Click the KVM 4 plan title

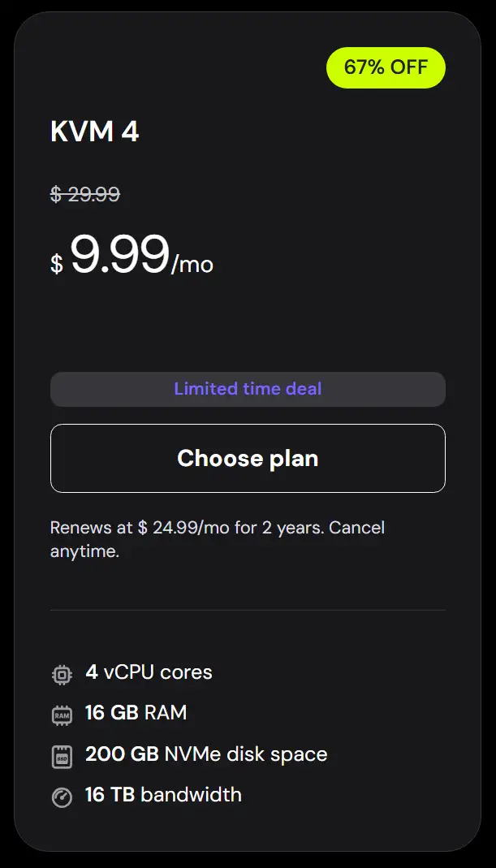(x=95, y=132)
